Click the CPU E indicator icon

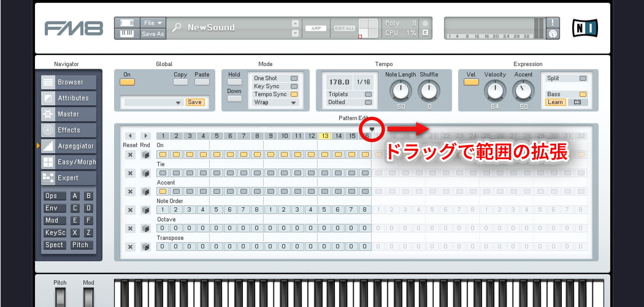(425, 33)
